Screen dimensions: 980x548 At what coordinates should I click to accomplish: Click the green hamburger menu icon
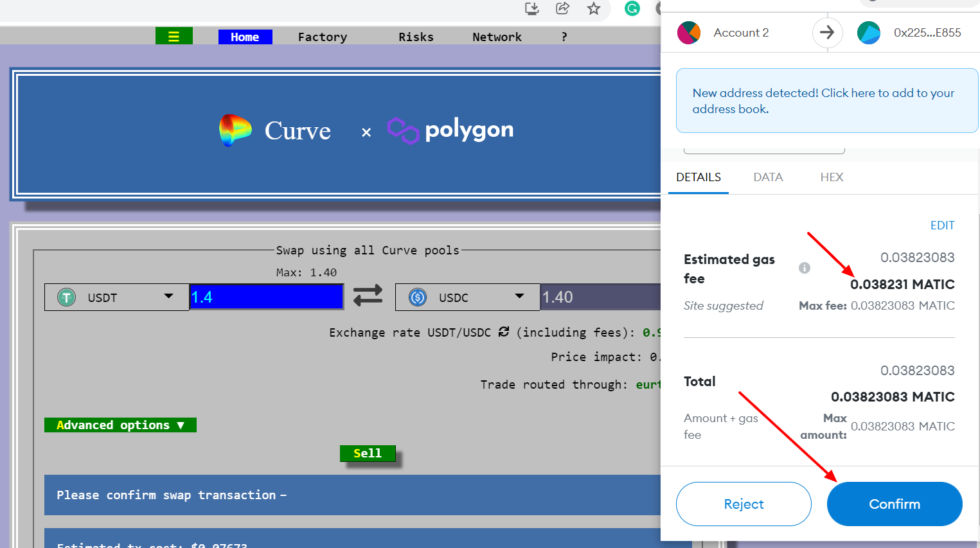tap(174, 36)
